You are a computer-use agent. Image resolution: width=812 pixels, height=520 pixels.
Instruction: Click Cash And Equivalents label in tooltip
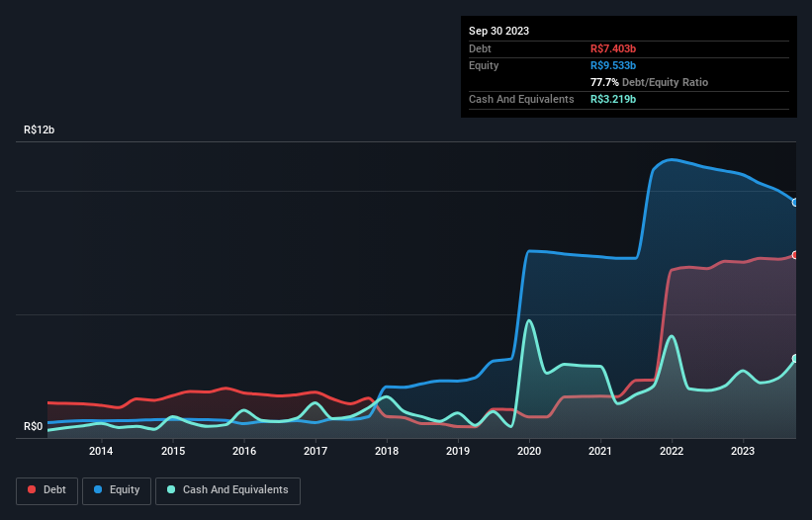click(521, 99)
